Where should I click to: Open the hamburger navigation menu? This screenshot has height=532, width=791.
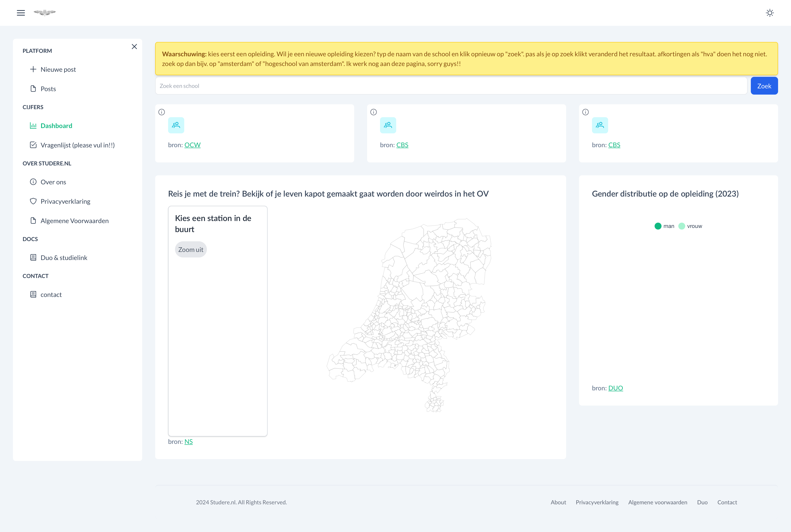(x=21, y=12)
